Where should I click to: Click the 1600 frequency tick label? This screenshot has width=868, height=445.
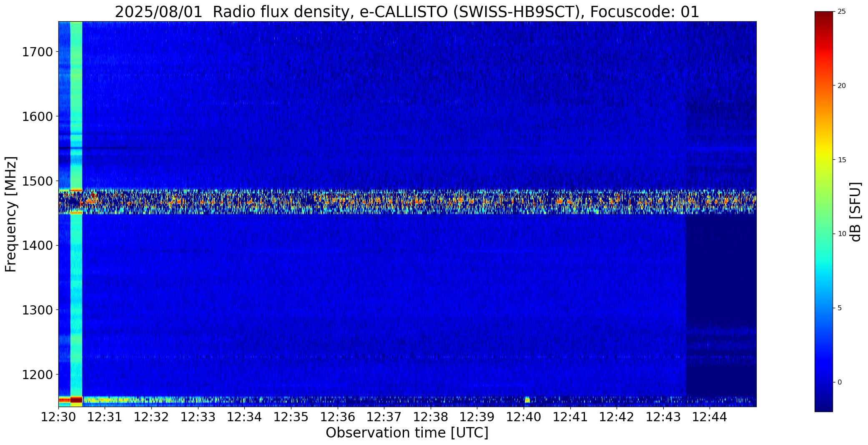[37, 116]
